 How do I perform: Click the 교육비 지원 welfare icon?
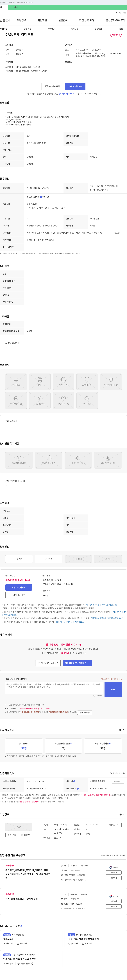tap(87, 382)
